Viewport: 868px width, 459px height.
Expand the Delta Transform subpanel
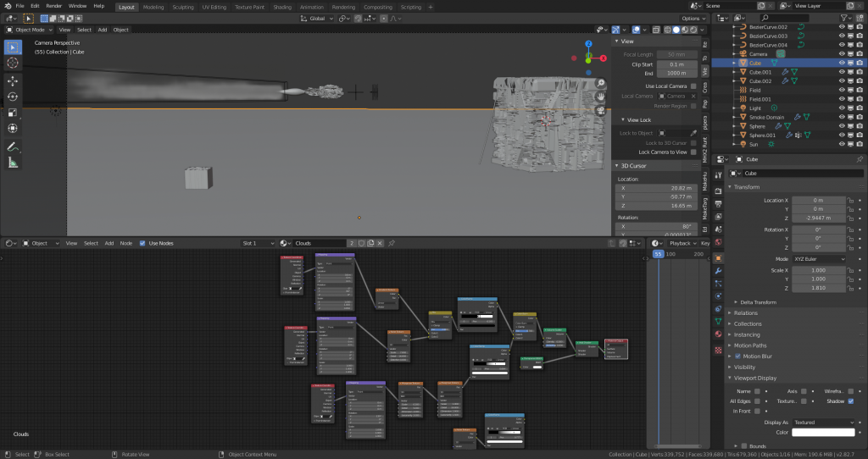coord(736,302)
